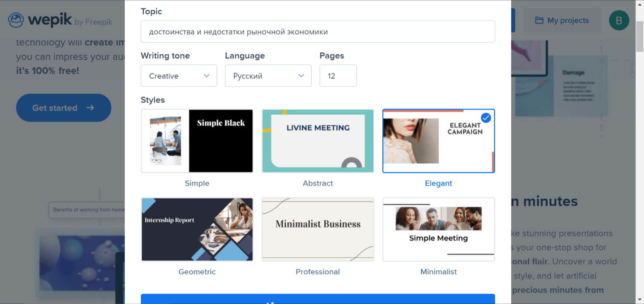This screenshot has height=304, width=644.
Task: Click the vertical scrollbar thumb
Action: click(x=640, y=37)
